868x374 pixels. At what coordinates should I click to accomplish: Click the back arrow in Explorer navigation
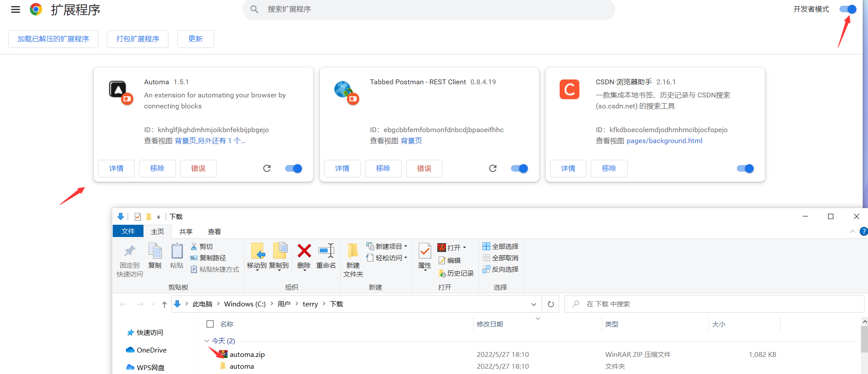coord(123,304)
